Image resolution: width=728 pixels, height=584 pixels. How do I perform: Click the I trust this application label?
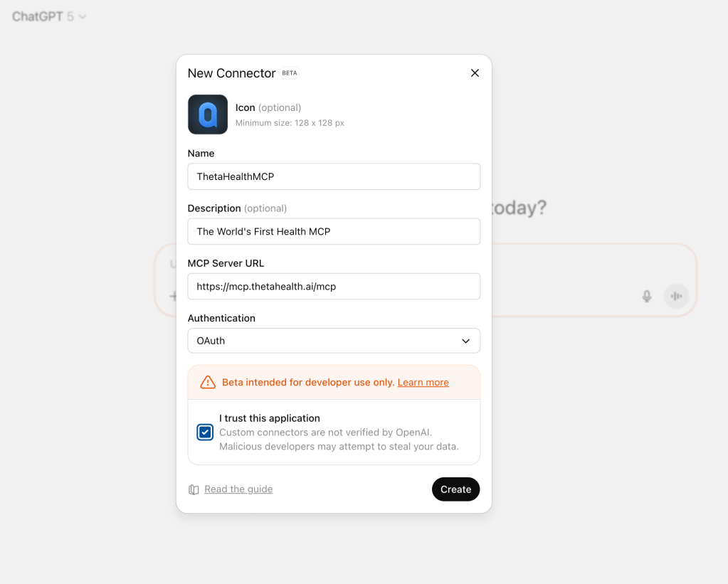tap(269, 418)
